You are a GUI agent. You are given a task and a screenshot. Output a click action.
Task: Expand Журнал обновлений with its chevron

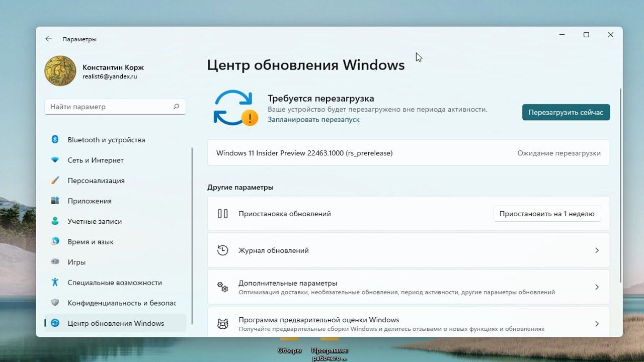[597, 250]
